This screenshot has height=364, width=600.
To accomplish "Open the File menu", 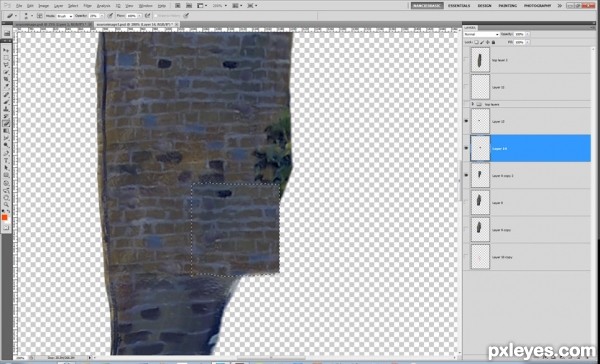I will [19, 6].
